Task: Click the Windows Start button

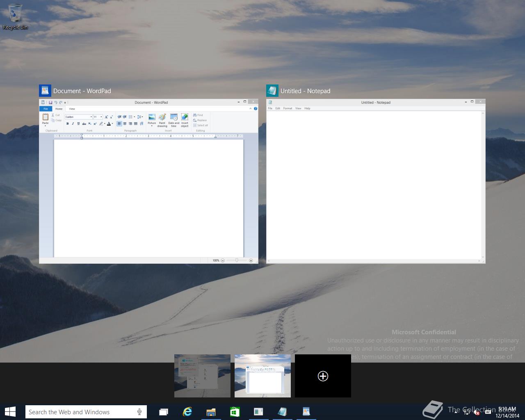Action: click(10, 412)
